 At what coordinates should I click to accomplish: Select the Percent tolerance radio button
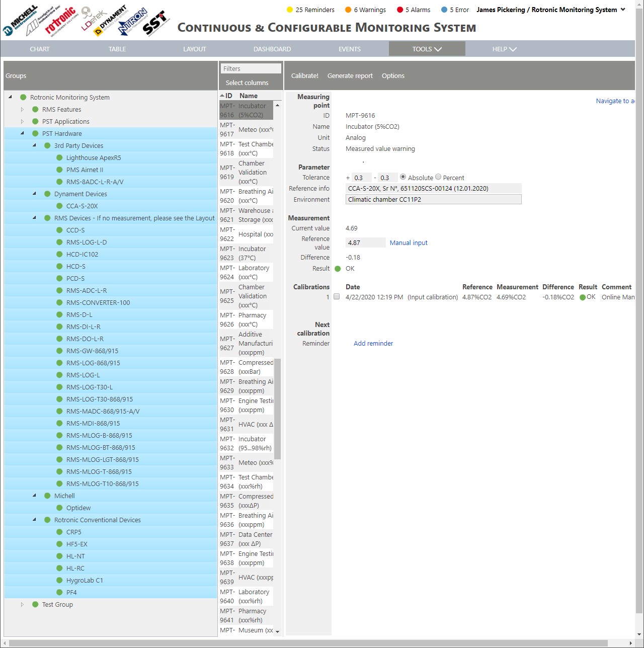point(438,177)
